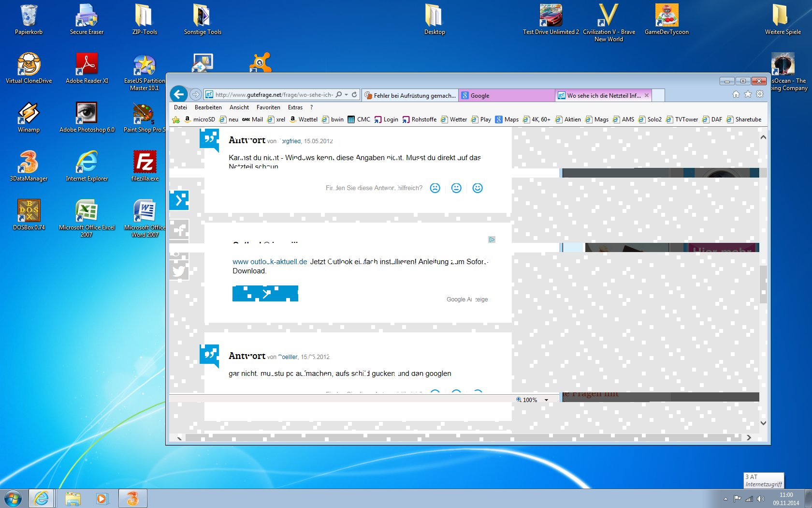Launch Paint Shop Pro 5 shortcut

click(x=145, y=117)
